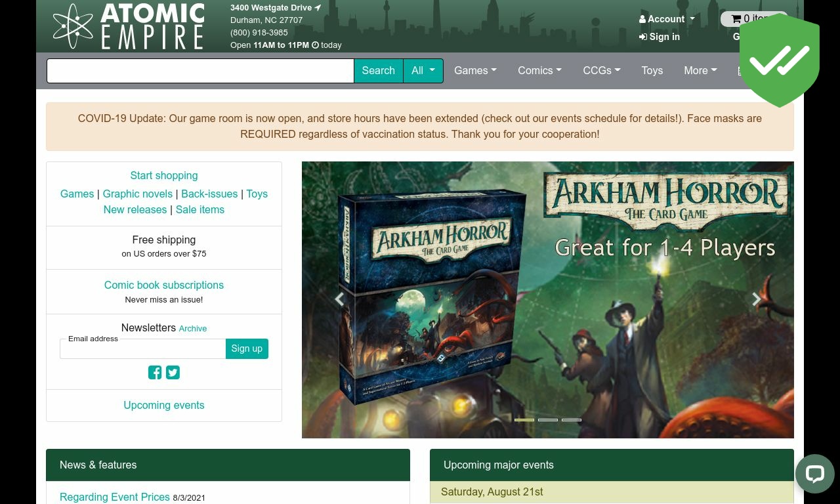Open the Twitter page icon
The width and height of the screenshot is (840, 504).
(x=173, y=373)
